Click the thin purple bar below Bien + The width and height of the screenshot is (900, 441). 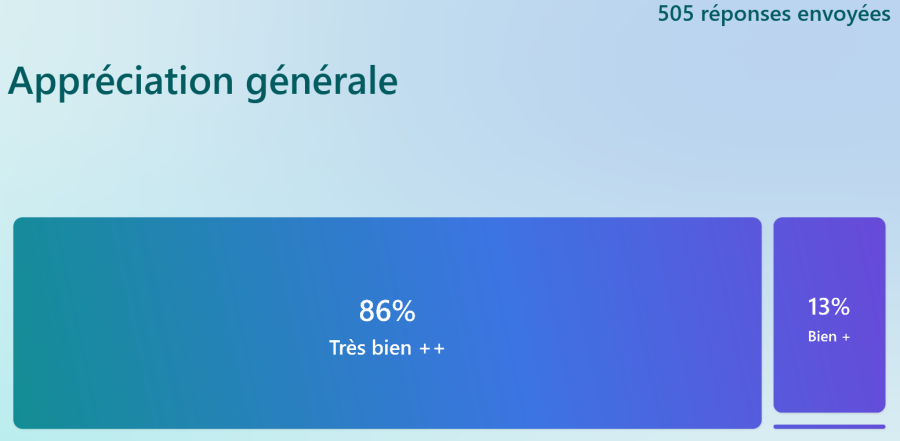pyautogui.click(x=829, y=427)
